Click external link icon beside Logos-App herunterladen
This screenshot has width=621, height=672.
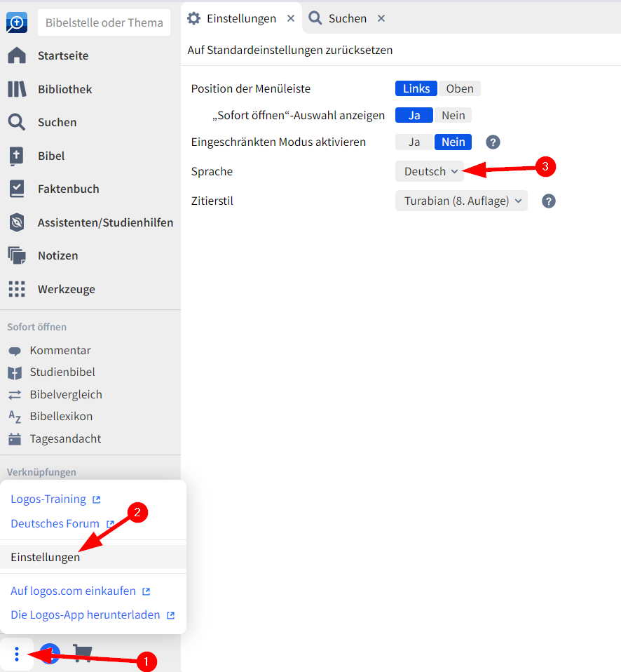[x=170, y=615]
